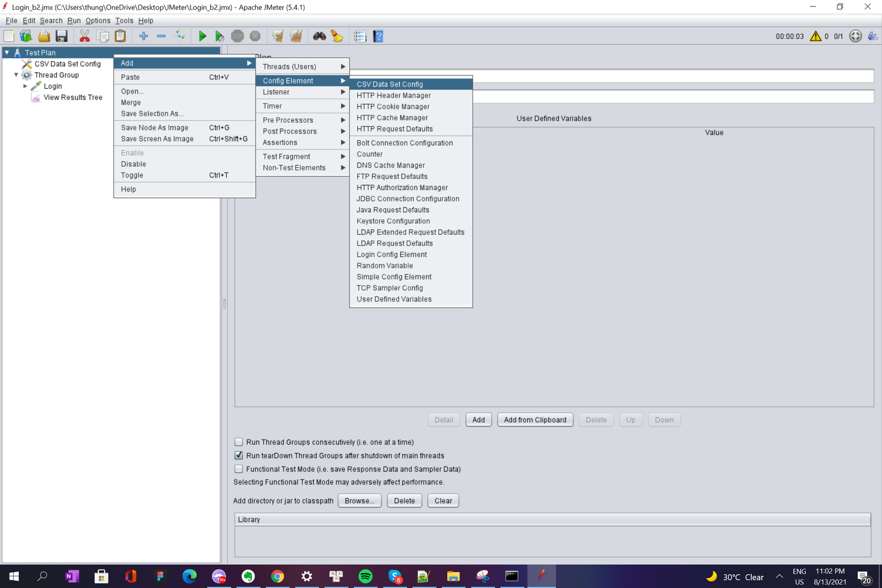Save the test plan with the floppy disk icon
The image size is (882, 588).
[61, 36]
